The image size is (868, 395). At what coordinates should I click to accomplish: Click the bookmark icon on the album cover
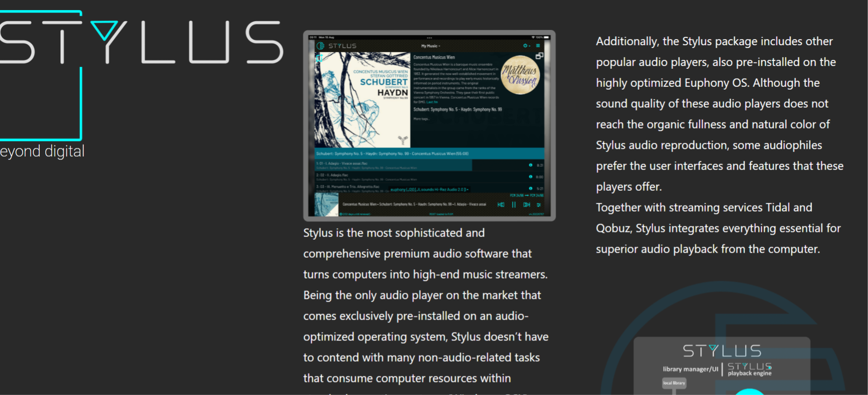pos(319,58)
